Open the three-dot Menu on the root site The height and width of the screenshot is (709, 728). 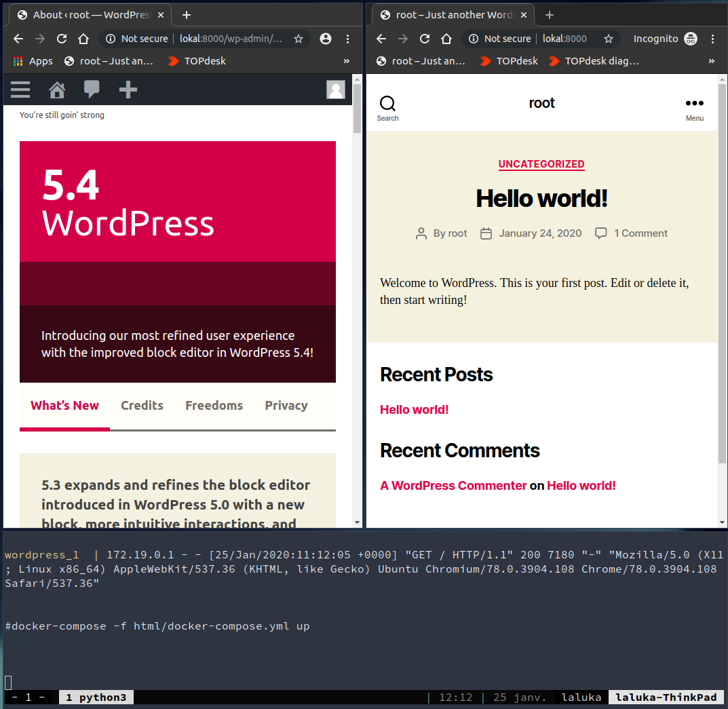(695, 110)
